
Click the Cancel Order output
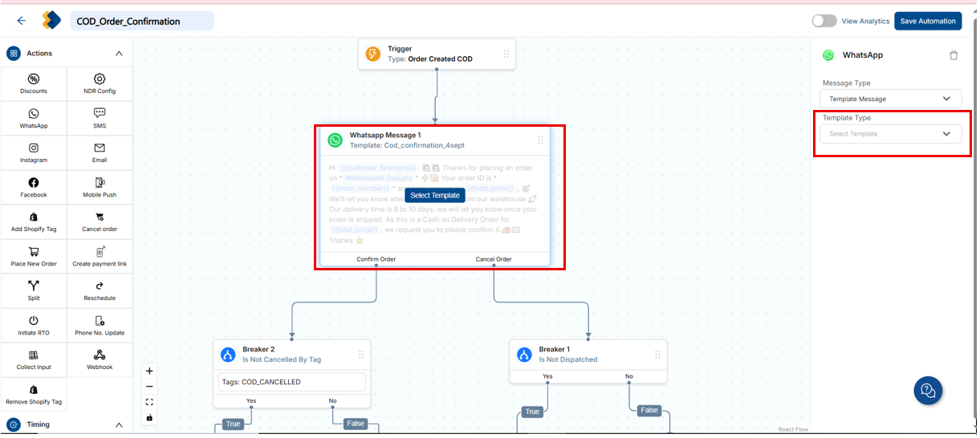pyautogui.click(x=494, y=259)
